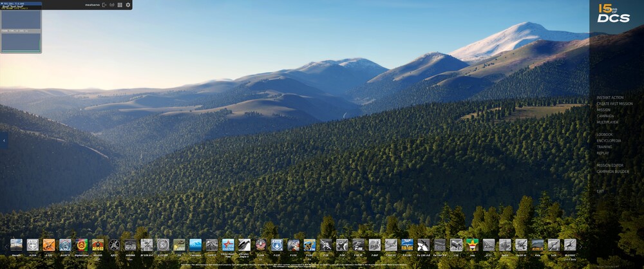Select the A-10C module icon

[x=49, y=245]
